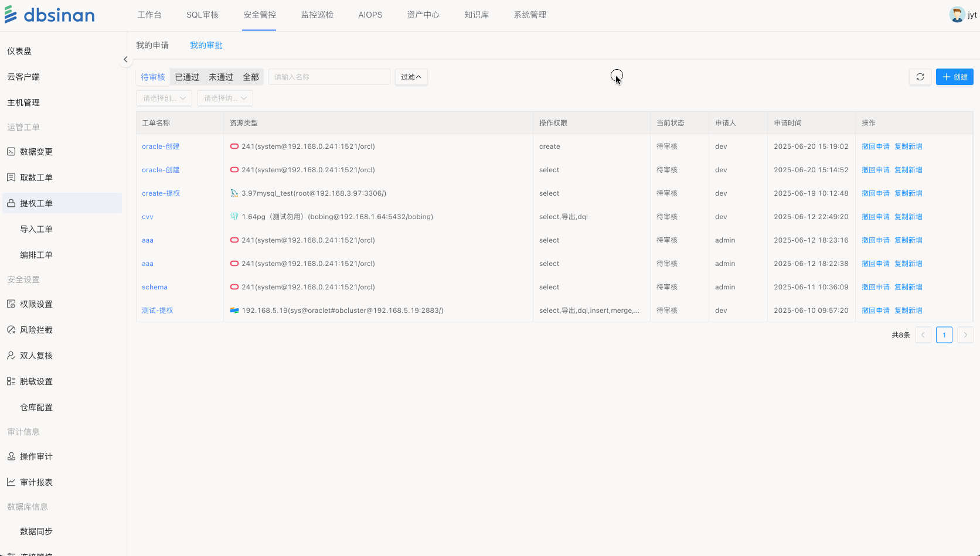
Task: Open the second 请选择纳... dropdown
Action: click(x=225, y=98)
